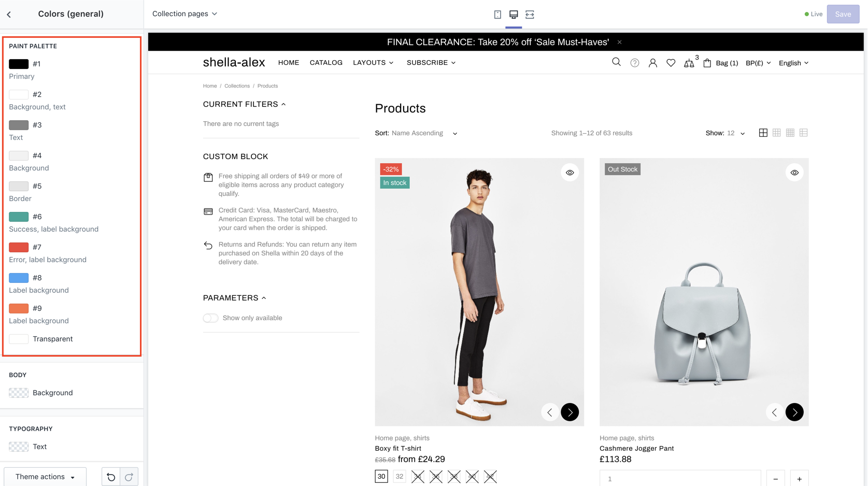Click the Save button

click(x=843, y=14)
